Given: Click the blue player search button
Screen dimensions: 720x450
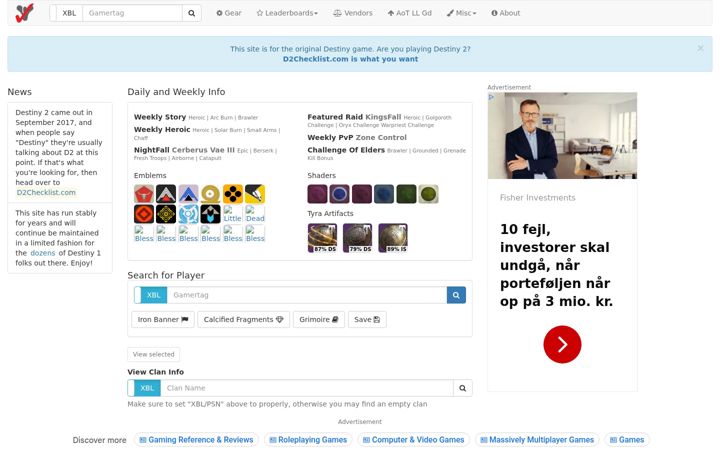Looking at the screenshot, I should [456, 295].
